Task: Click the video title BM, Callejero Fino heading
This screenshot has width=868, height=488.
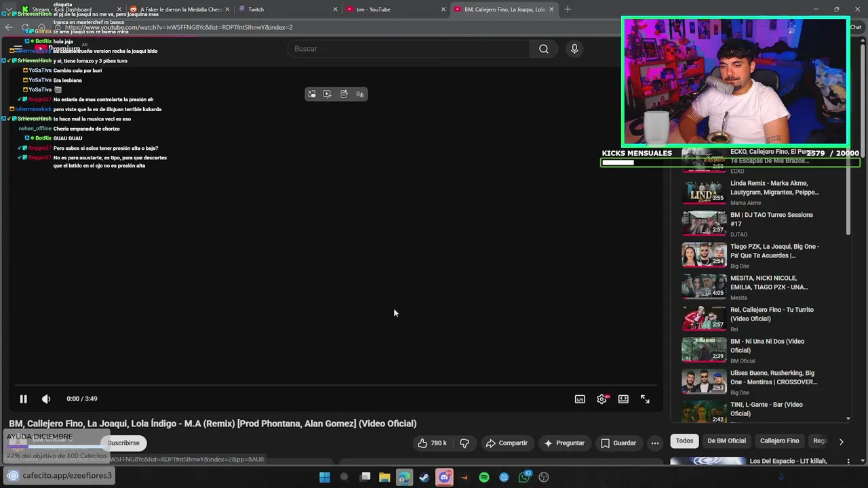Action: [213, 424]
